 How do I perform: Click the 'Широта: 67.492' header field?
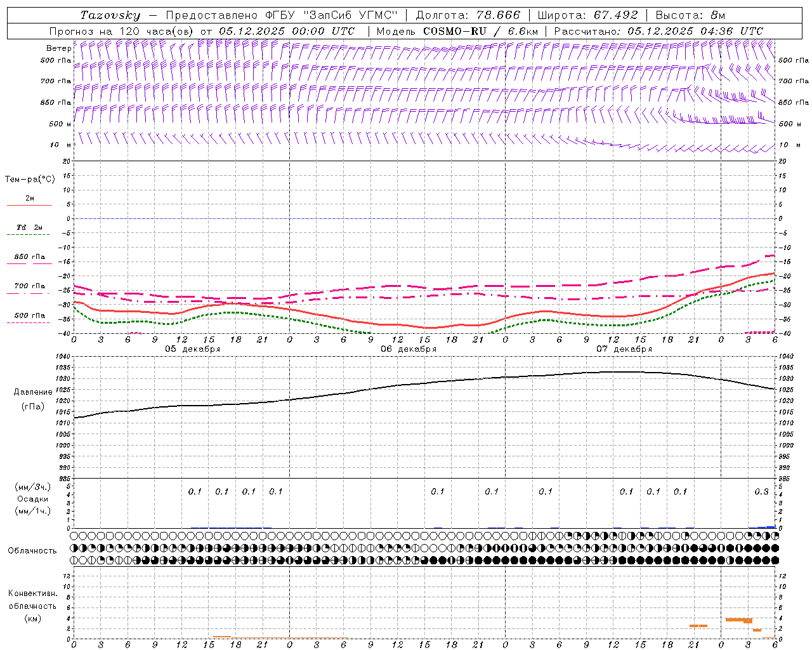coord(588,15)
